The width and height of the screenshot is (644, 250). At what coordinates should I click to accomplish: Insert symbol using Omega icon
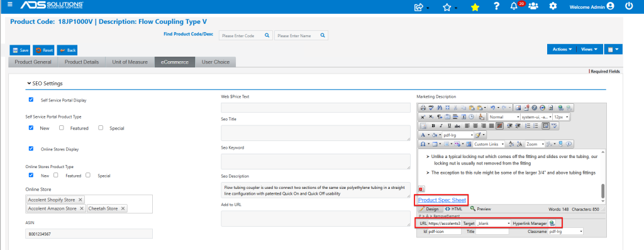(423, 144)
